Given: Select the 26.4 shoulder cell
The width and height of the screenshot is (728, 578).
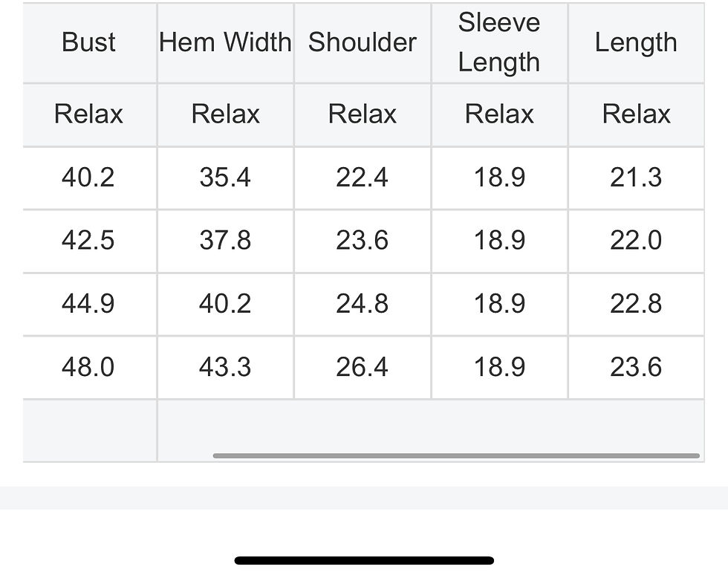Looking at the screenshot, I should [x=363, y=367].
